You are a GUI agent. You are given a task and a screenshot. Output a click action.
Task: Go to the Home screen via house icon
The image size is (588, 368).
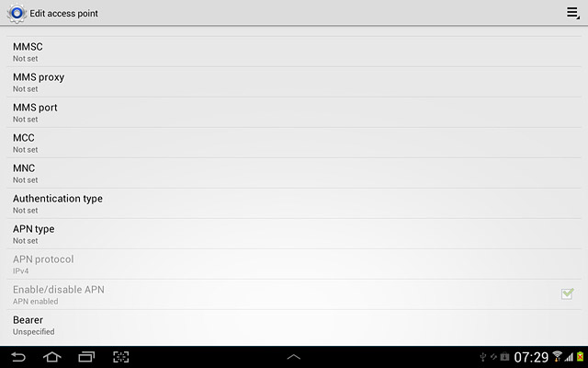coord(52,357)
